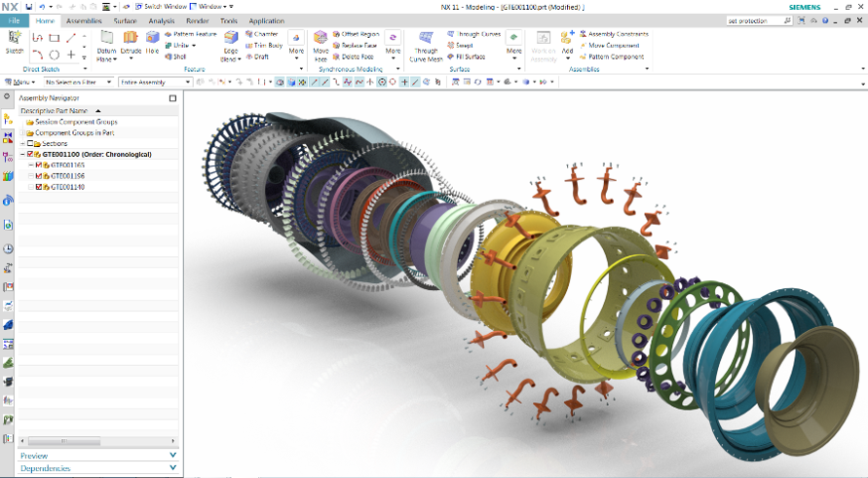The height and width of the screenshot is (478, 868).
Task: Expand the Dependencies panel
Action: pyautogui.click(x=98, y=468)
